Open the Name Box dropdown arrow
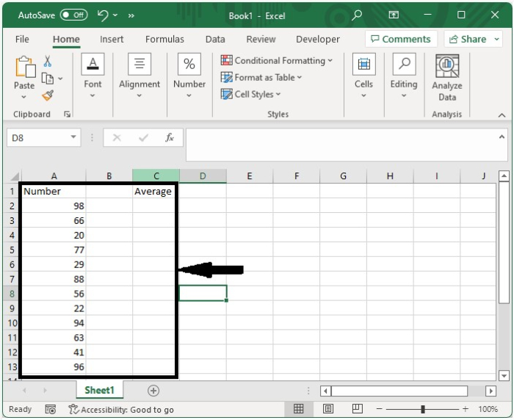The width and height of the screenshot is (514, 420). click(73, 137)
